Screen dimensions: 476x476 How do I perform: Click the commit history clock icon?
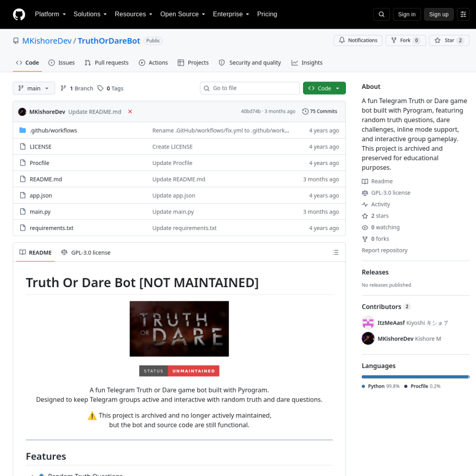point(305,112)
